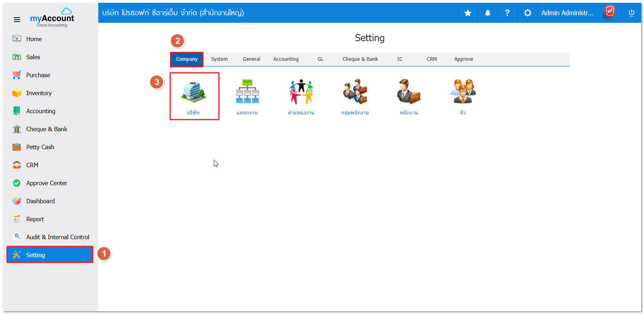Click the power logout icon
The width and height of the screenshot is (644, 314).
point(631,13)
